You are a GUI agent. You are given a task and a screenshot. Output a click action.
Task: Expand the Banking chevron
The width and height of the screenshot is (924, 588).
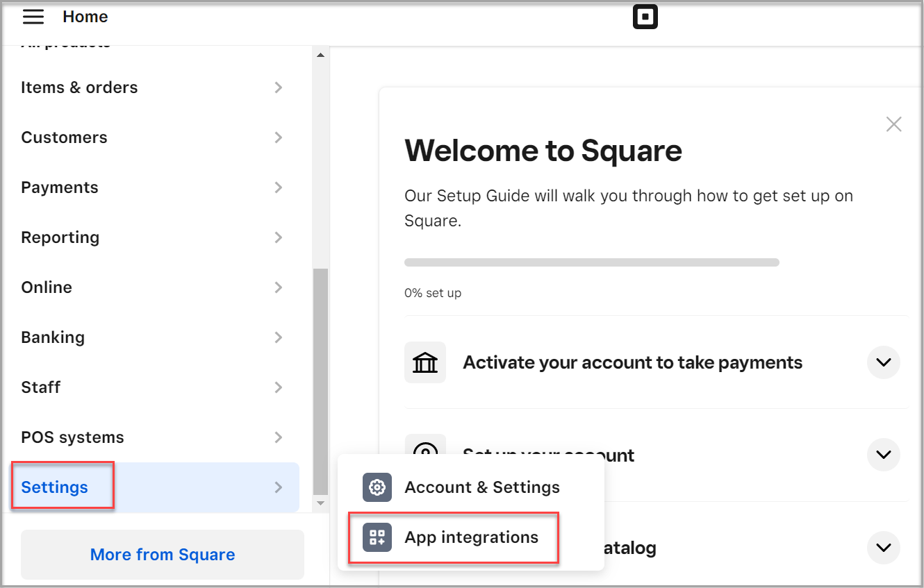(x=278, y=337)
